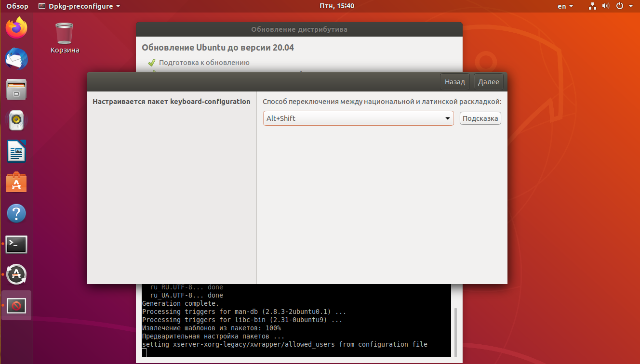Switch to the Terminal in dock
The image size is (640, 364).
pos(16,244)
